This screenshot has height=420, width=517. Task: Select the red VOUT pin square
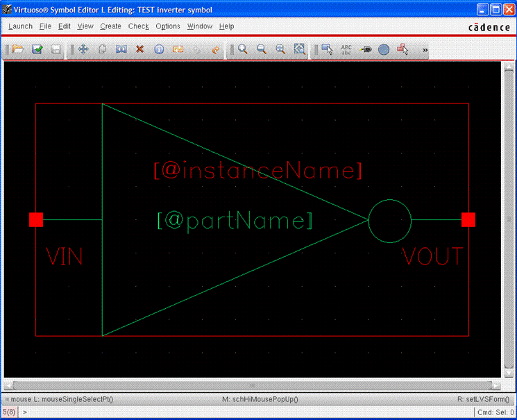[x=468, y=220]
